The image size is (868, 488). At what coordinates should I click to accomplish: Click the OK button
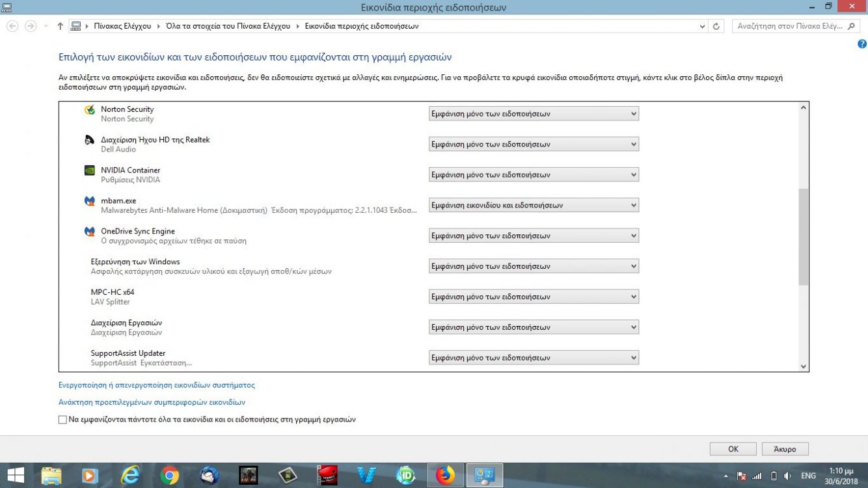[x=733, y=449]
